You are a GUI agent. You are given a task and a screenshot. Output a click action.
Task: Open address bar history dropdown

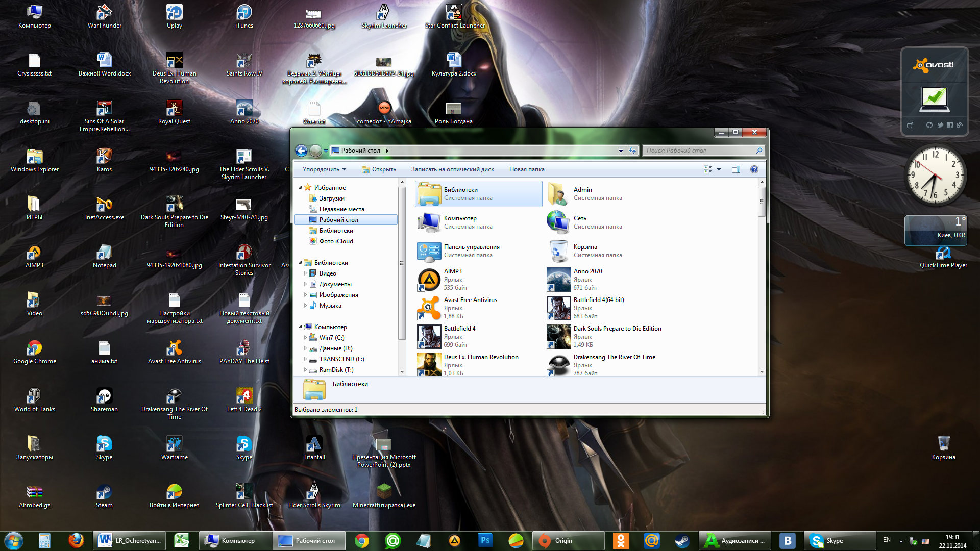pos(621,151)
